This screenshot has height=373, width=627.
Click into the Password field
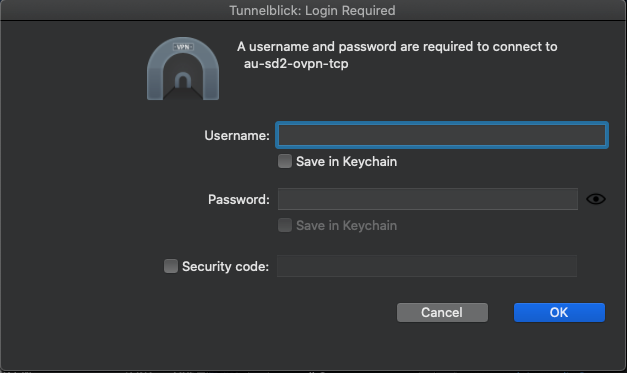pos(427,199)
